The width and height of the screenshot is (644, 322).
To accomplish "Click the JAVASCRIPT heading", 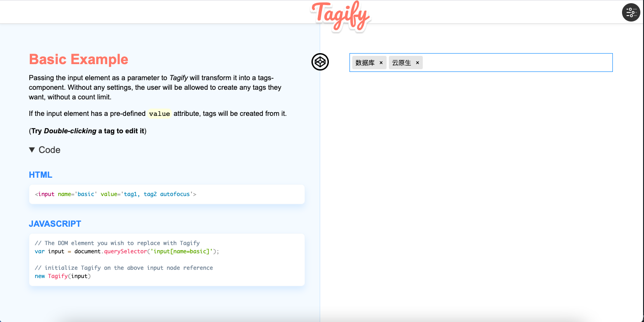I will point(55,224).
